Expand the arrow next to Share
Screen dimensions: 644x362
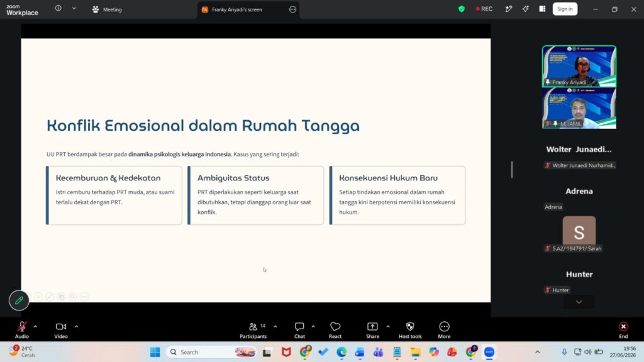click(387, 327)
